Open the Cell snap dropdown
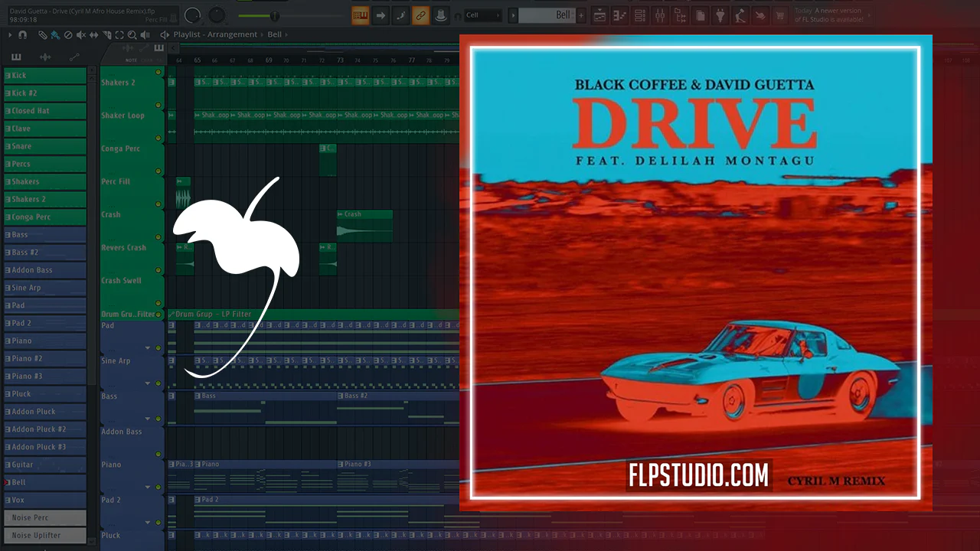The height and width of the screenshot is (551, 980). (x=482, y=15)
